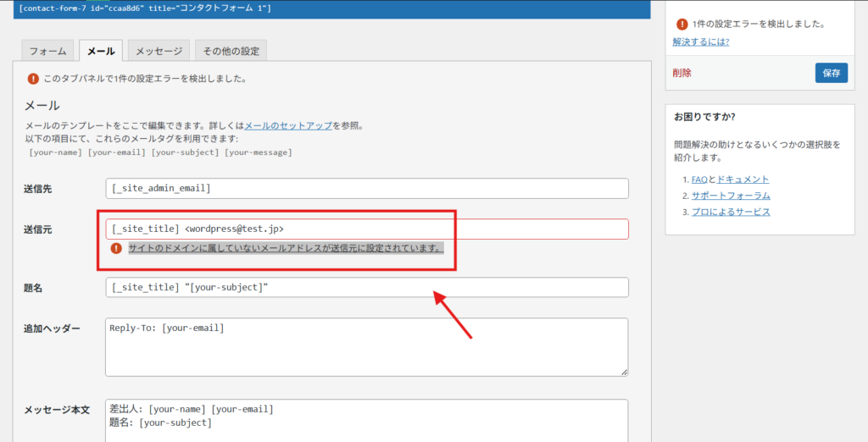
Task: Focus the 題名 input field
Action: tap(367, 287)
